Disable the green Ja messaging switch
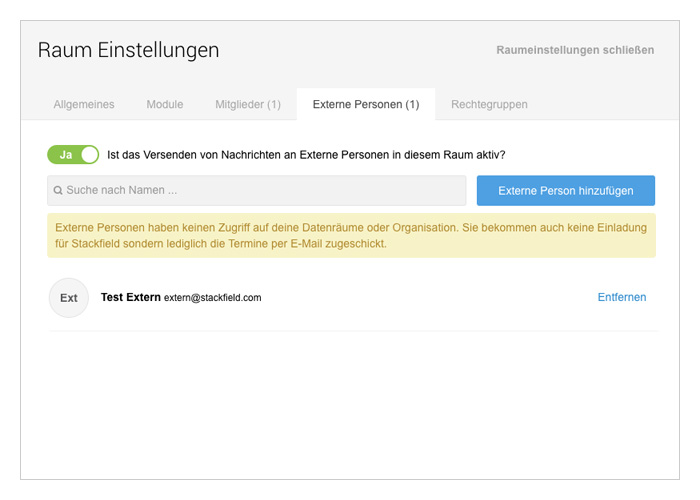Image resolution: width=700 pixels, height=500 pixels. [x=73, y=155]
